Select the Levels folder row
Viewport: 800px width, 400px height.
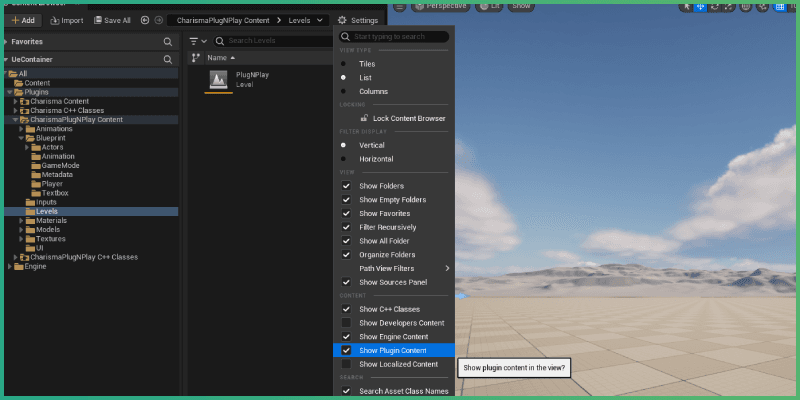(x=91, y=211)
